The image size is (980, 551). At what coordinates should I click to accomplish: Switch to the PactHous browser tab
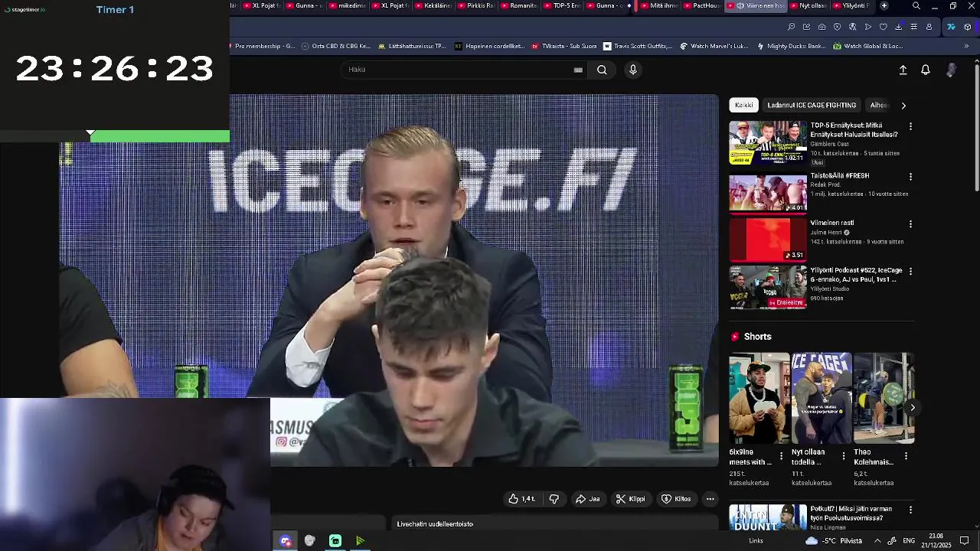(x=701, y=5)
